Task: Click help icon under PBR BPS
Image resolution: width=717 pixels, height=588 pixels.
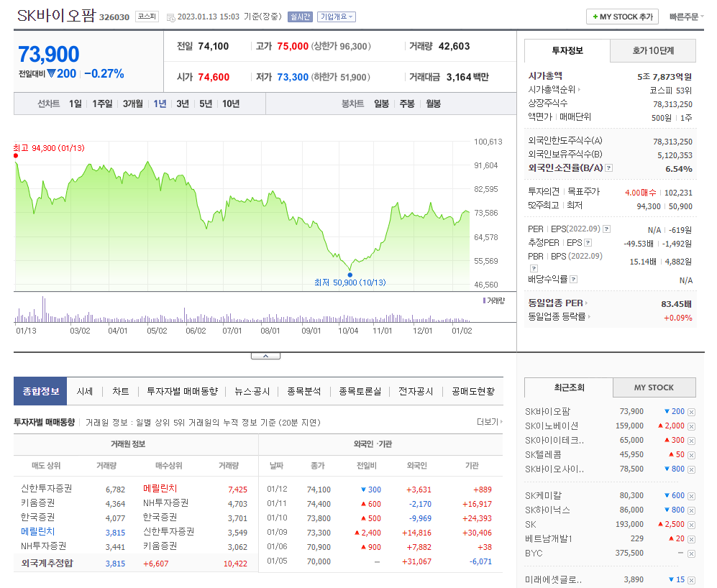Action: click(x=534, y=268)
